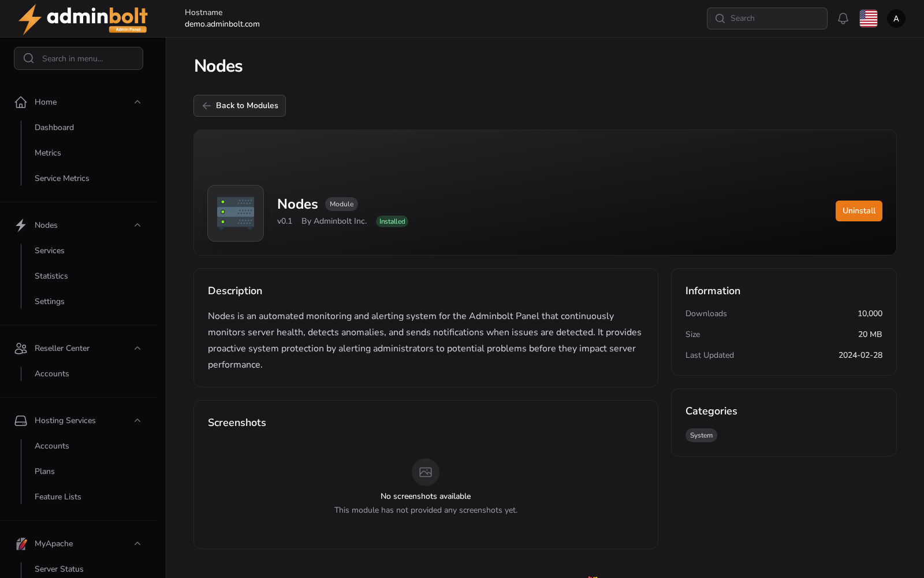Click the 10,000 downloads value
This screenshot has height=578, width=924.
(870, 314)
